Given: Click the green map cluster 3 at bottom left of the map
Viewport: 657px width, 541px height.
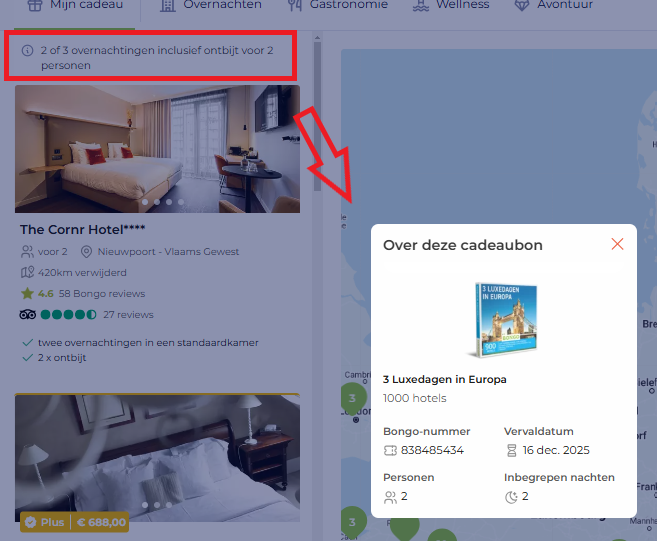Looking at the screenshot, I should pyautogui.click(x=353, y=522).
